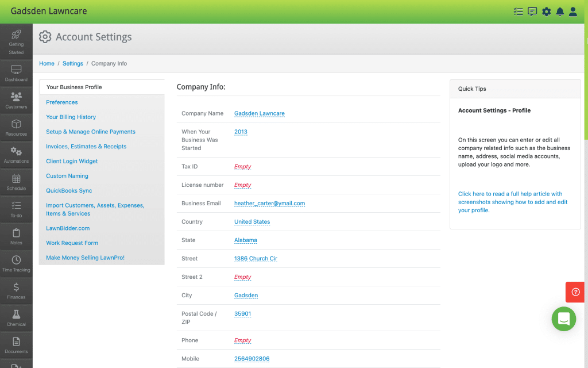Open the Finances section
This screenshot has height=368, width=588.
[x=16, y=290]
